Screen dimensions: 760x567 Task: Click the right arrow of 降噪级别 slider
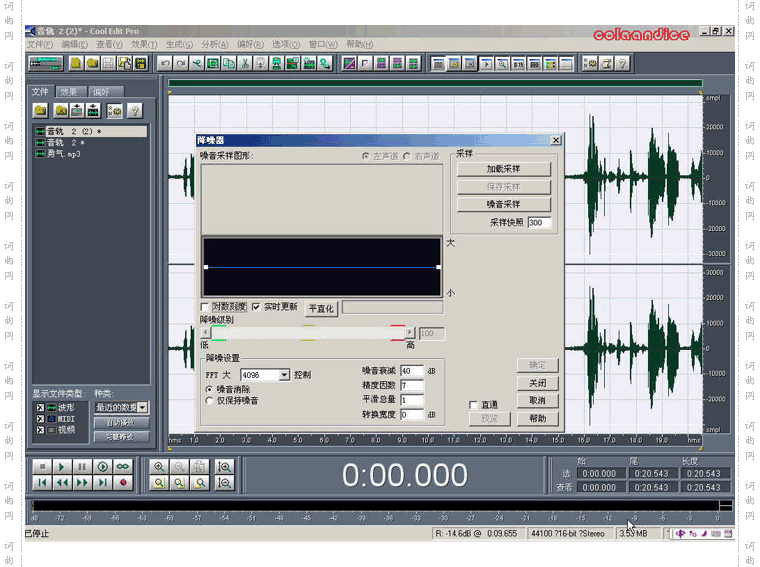410,333
